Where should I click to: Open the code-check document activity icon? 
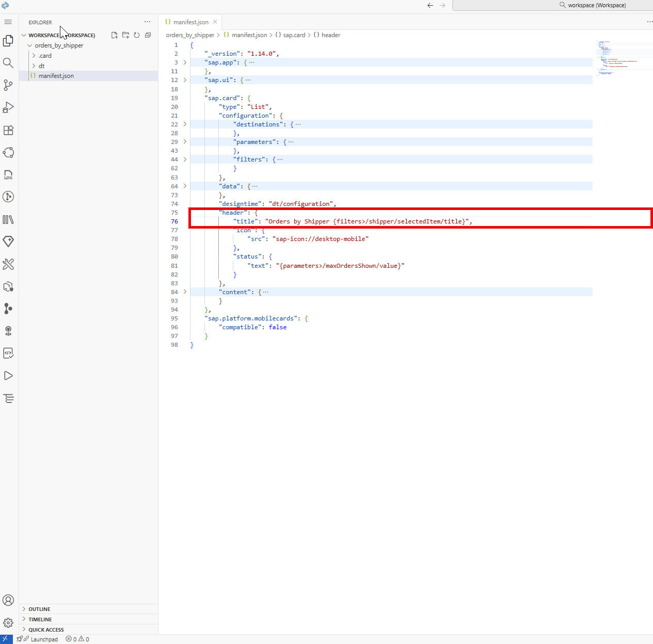(8, 353)
